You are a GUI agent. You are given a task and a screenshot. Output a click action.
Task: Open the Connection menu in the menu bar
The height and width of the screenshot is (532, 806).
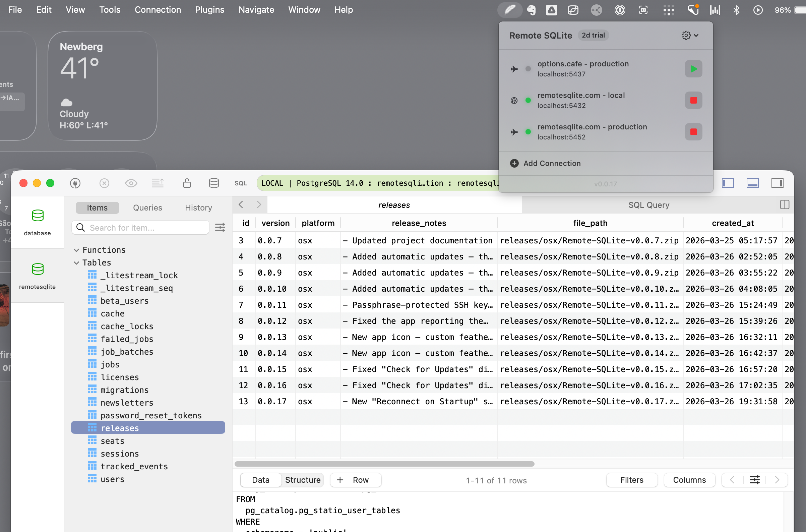click(x=158, y=9)
